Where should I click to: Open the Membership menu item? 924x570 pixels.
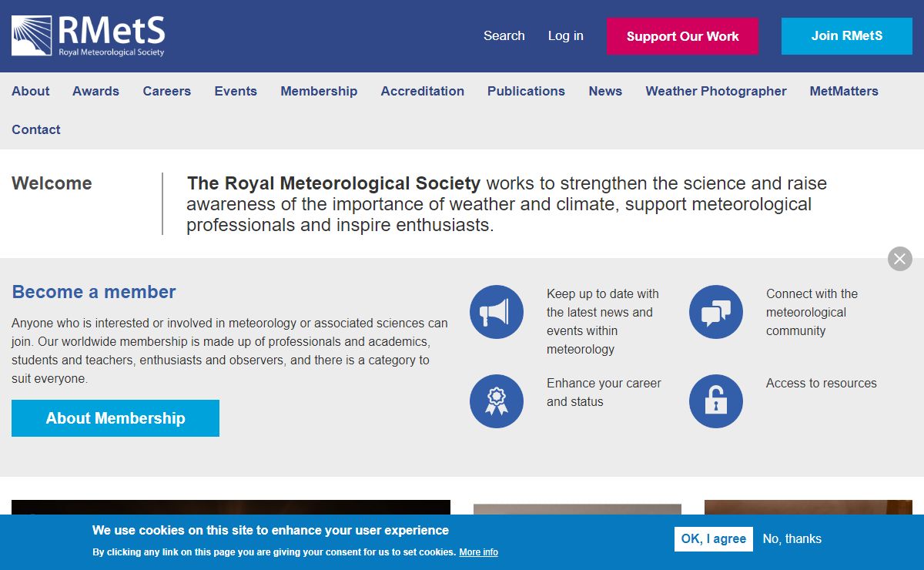pos(319,91)
